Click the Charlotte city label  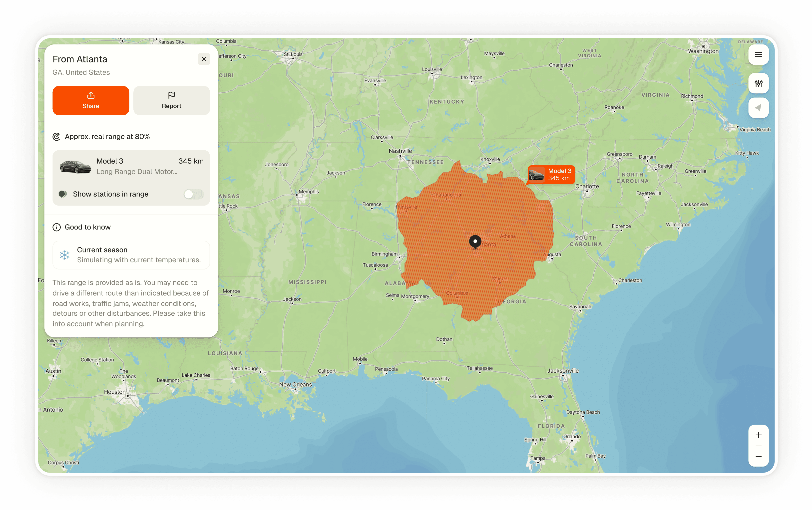click(x=587, y=186)
